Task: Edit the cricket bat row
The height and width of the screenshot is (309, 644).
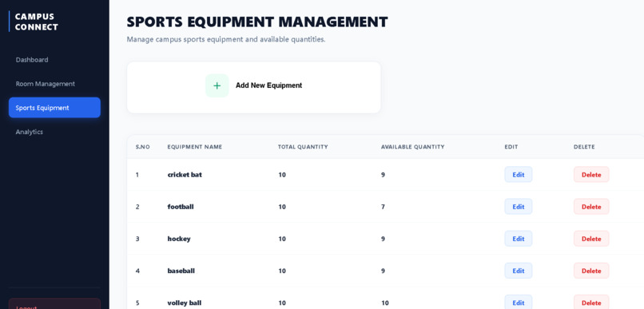Action: click(x=519, y=174)
